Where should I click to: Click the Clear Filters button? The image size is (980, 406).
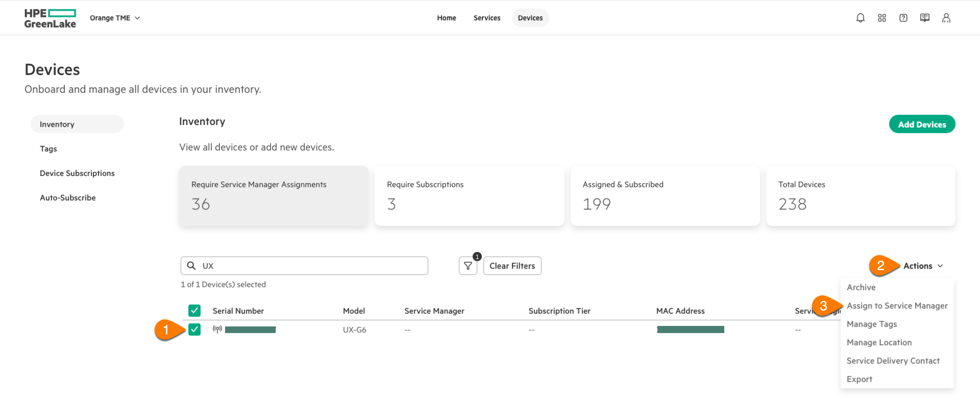(512, 266)
